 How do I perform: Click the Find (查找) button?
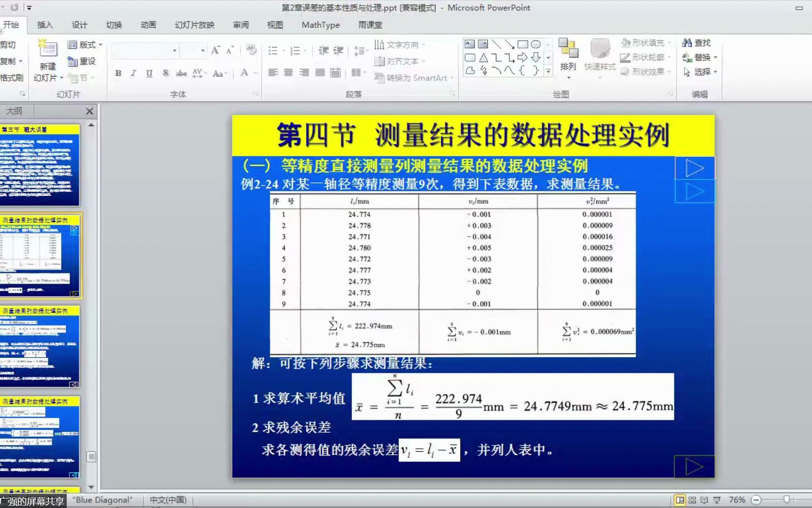(697, 43)
